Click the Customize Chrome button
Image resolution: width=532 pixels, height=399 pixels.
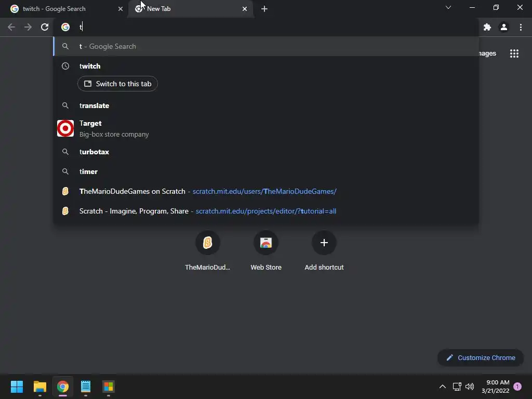click(x=481, y=357)
